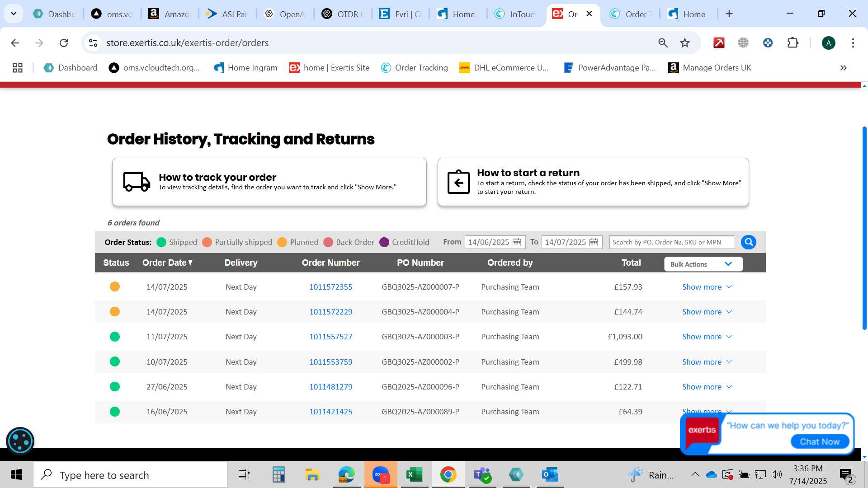Show more bookmarks with double chevron
868x488 pixels.
click(843, 68)
